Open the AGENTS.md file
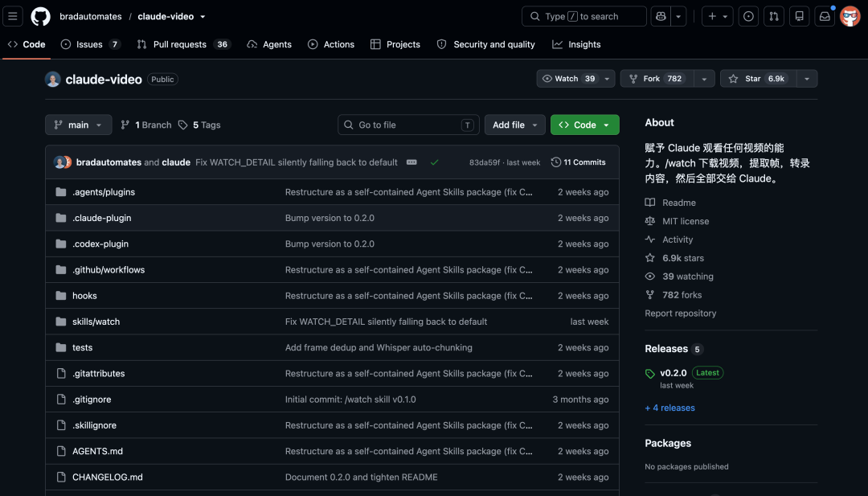Image resolution: width=868 pixels, height=496 pixels. pyautogui.click(x=97, y=451)
